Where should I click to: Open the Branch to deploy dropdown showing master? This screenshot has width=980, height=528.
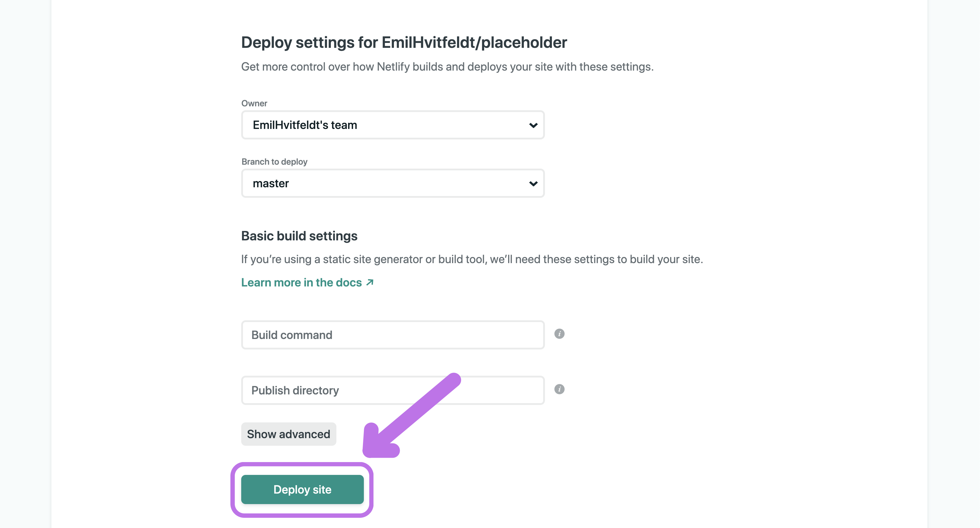392,183
